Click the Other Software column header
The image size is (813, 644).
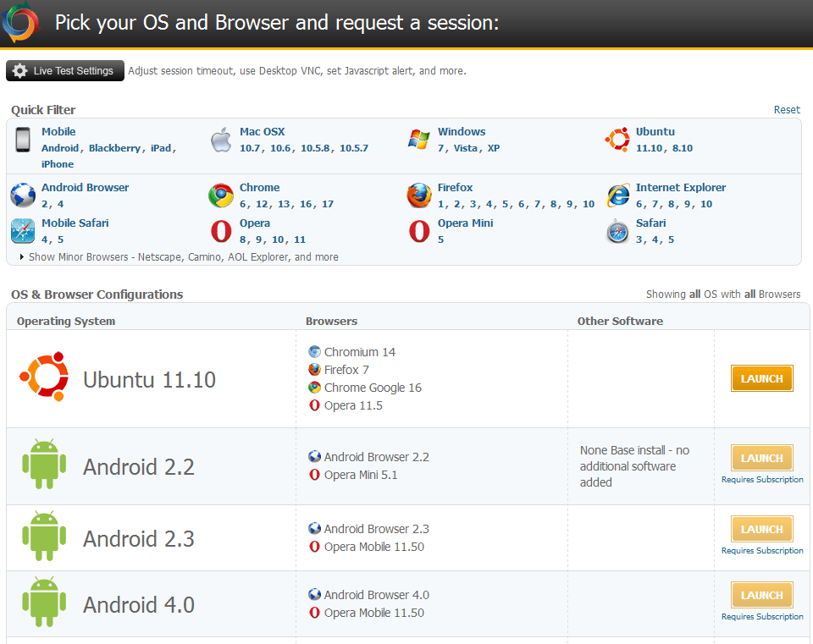pyautogui.click(x=620, y=322)
